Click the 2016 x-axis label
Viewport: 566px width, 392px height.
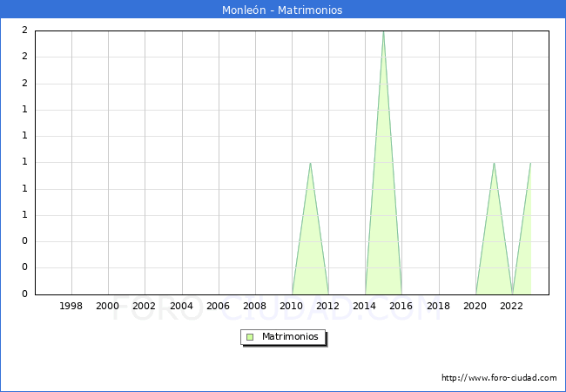(401, 306)
